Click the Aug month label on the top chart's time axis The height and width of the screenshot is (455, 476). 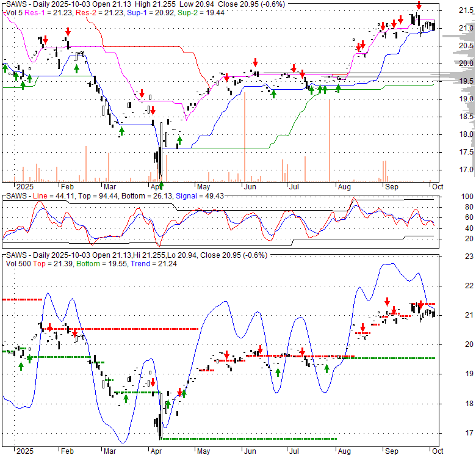(x=344, y=186)
